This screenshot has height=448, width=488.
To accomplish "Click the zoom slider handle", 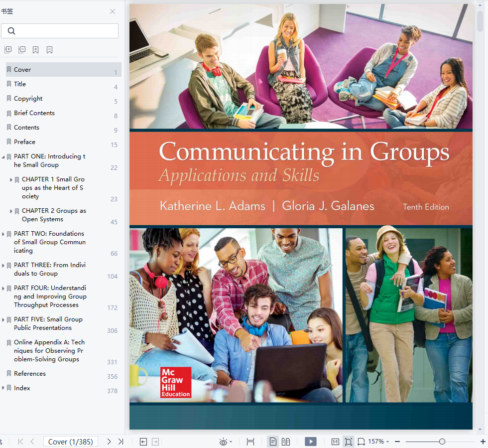I will (x=442, y=442).
